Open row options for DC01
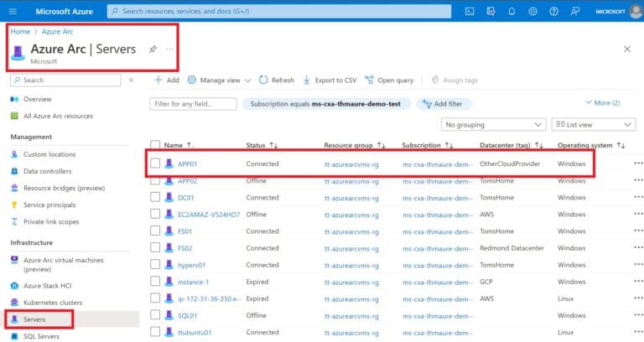Image resolution: width=644 pixels, height=342 pixels. click(x=638, y=197)
